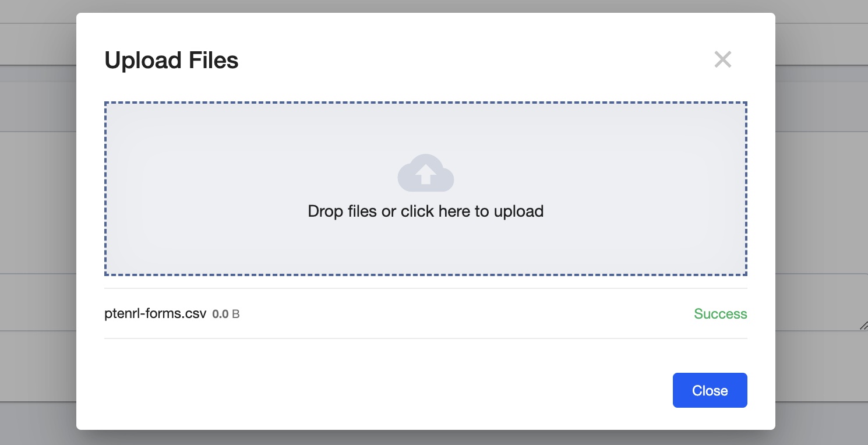The width and height of the screenshot is (868, 445).
Task: Click the X icon to dismiss the dialog
Action: pos(722,59)
